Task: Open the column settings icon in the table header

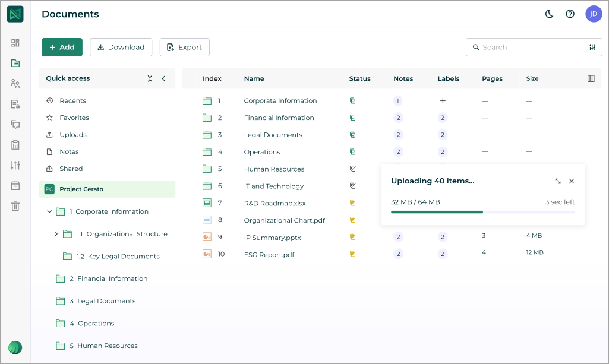Action: pos(590,78)
